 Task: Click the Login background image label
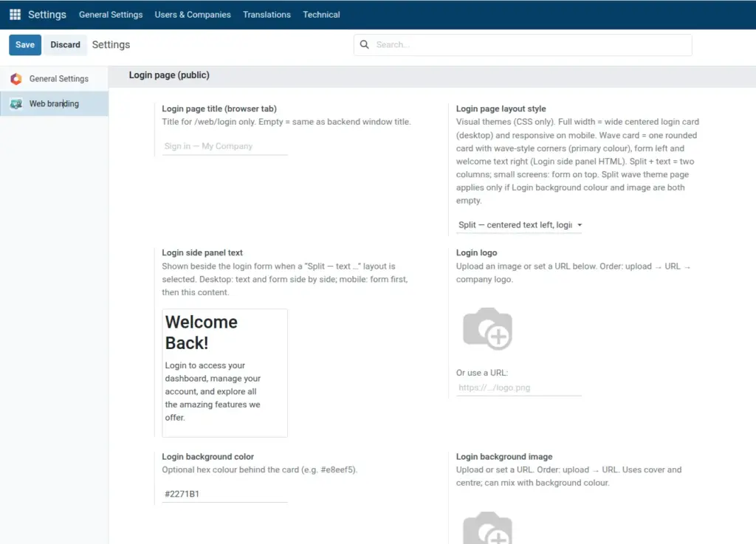pos(504,456)
